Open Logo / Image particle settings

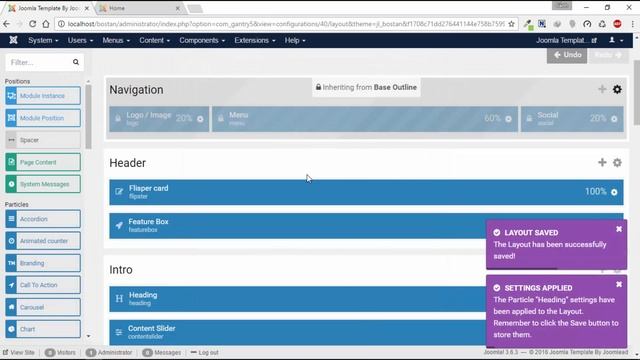(x=200, y=119)
